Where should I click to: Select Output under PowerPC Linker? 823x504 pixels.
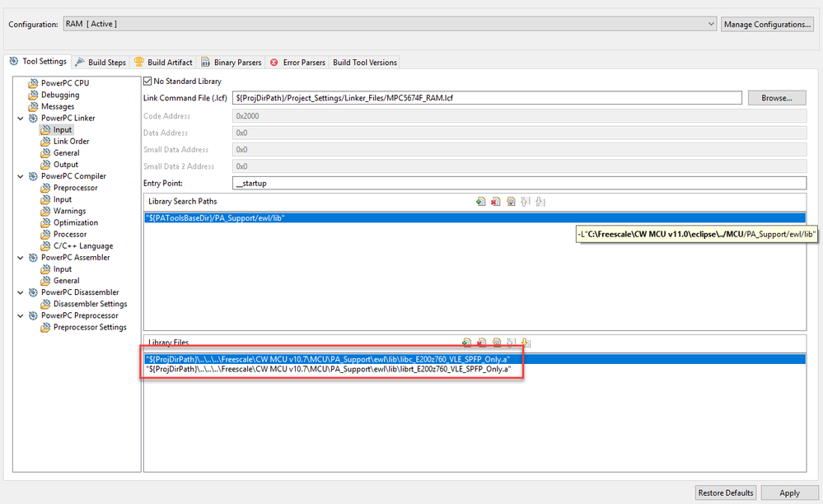66,164
